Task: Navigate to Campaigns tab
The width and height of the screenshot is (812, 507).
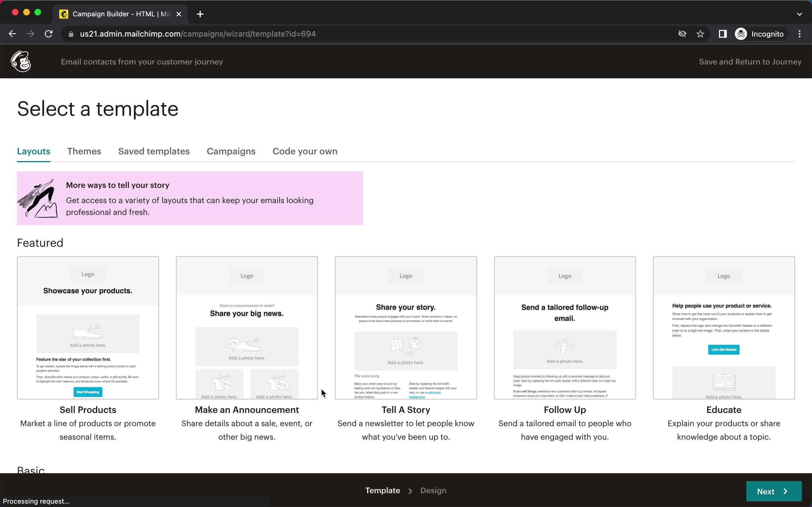Action: tap(231, 151)
